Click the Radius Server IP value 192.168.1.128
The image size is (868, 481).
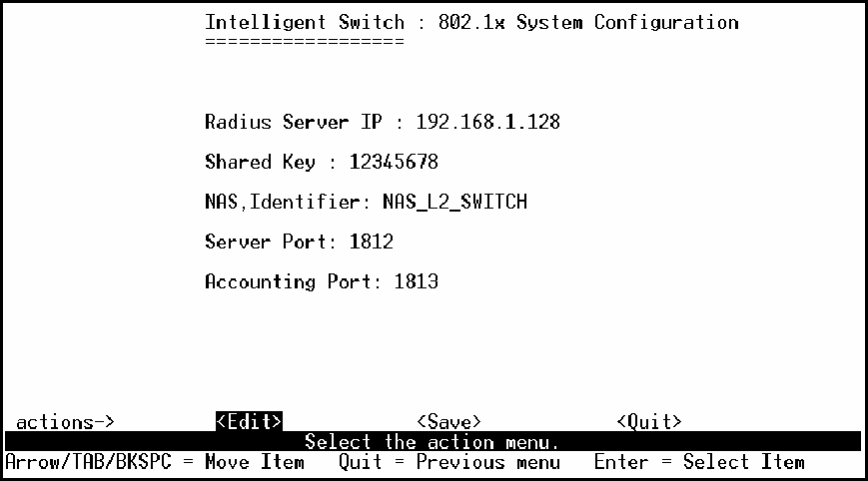point(487,123)
